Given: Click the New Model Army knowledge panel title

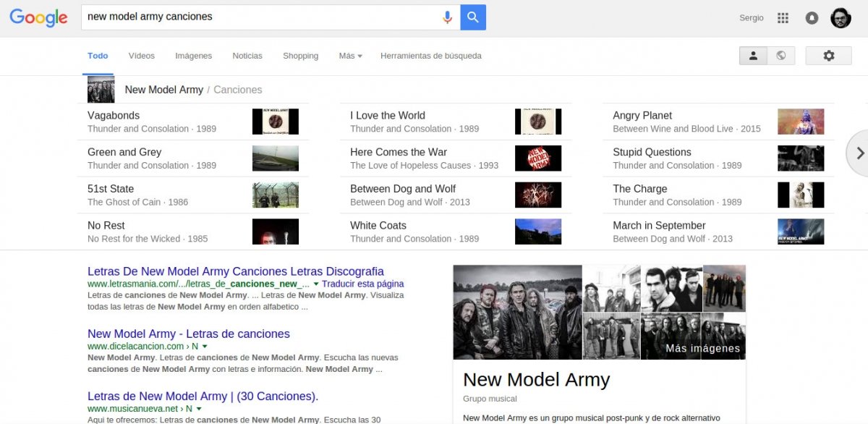Looking at the screenshot, I should click(537, 380).
